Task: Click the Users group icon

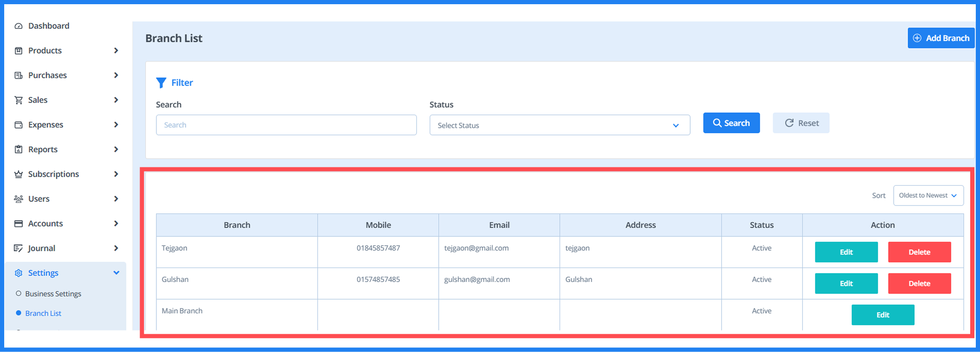Action: 19,199
